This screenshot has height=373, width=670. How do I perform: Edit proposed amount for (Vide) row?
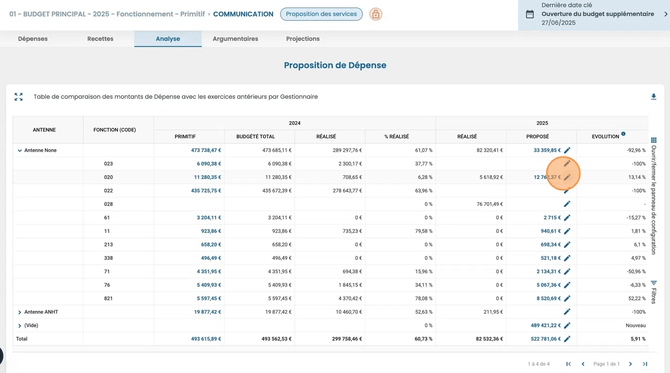567,326
